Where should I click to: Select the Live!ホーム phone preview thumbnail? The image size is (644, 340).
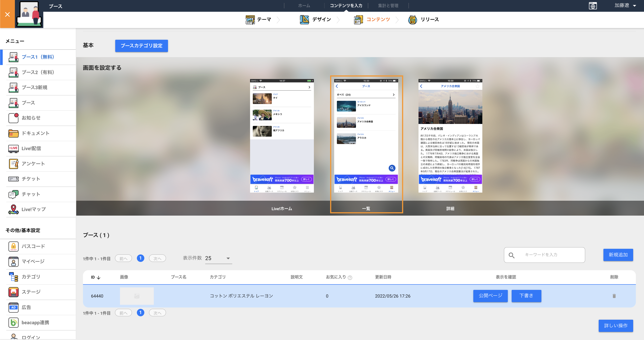coord(282,136)
